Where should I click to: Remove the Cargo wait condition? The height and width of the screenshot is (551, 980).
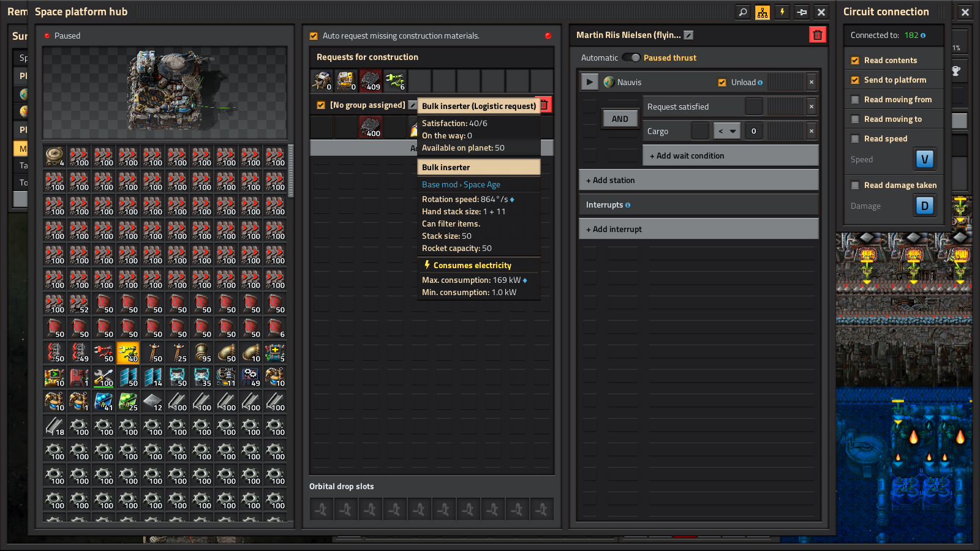pos(812,131)
